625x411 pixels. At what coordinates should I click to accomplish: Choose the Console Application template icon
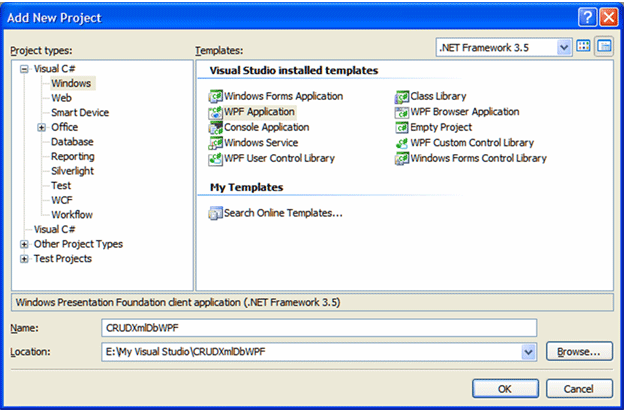(x=216, y=128)
